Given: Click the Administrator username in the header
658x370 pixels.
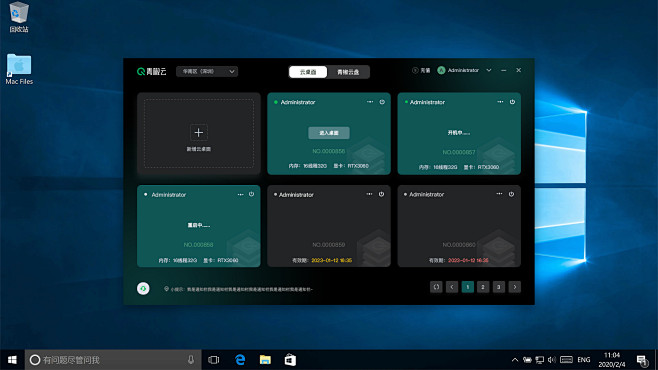Looking at the screenshot, I should pyautogui.click(x=463, y=70).
